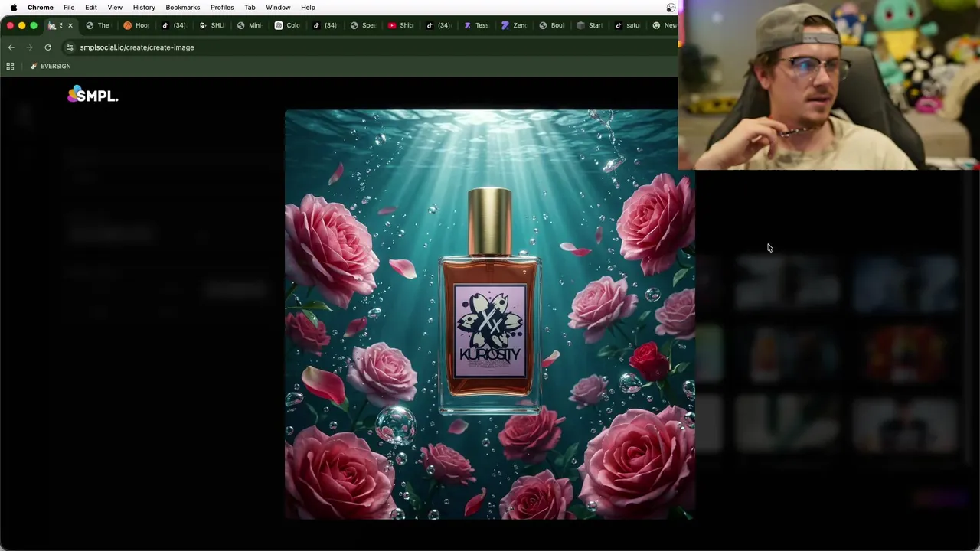Open the Apple menu
Image resolution: width=980 pixels, height=551 pixels.
tap(13, 8)
